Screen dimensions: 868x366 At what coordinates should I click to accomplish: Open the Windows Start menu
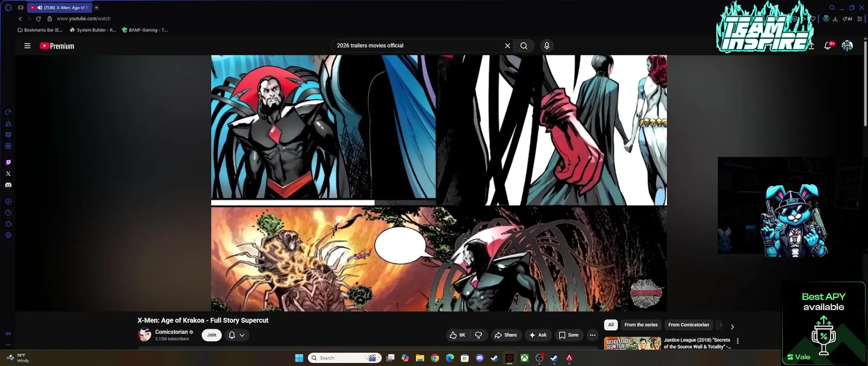pos(299,358)
